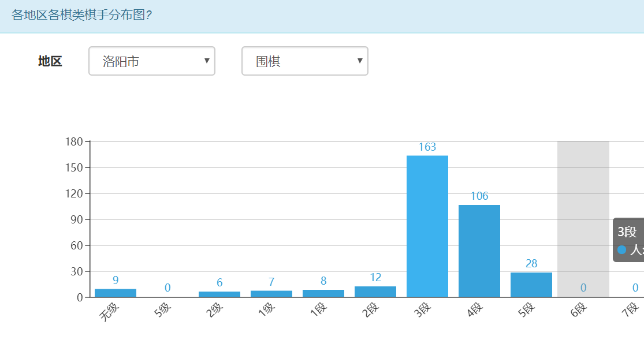This screenshot has width=644, height=347.
Task: Open the 洛阳市 region dropdown
Action: coord(151,61)
